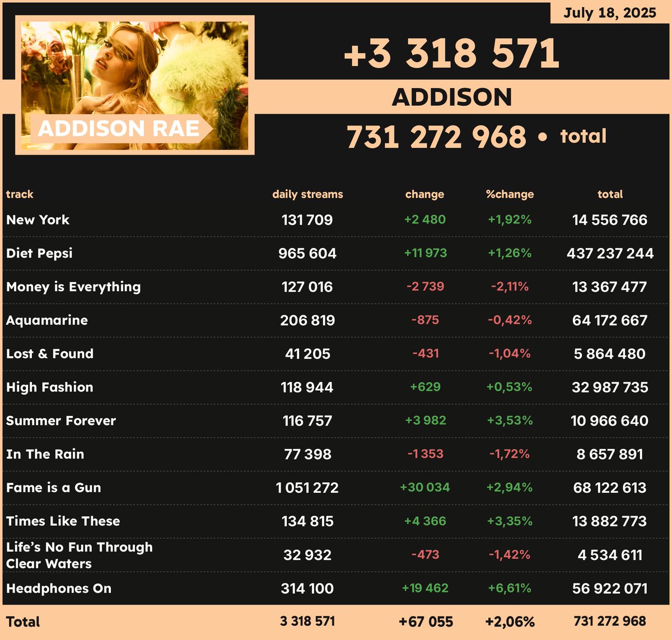Select the 'In The Rain' track name
Image resolution: width=672 pixels, height=640 pixels.
pos(45,454)
